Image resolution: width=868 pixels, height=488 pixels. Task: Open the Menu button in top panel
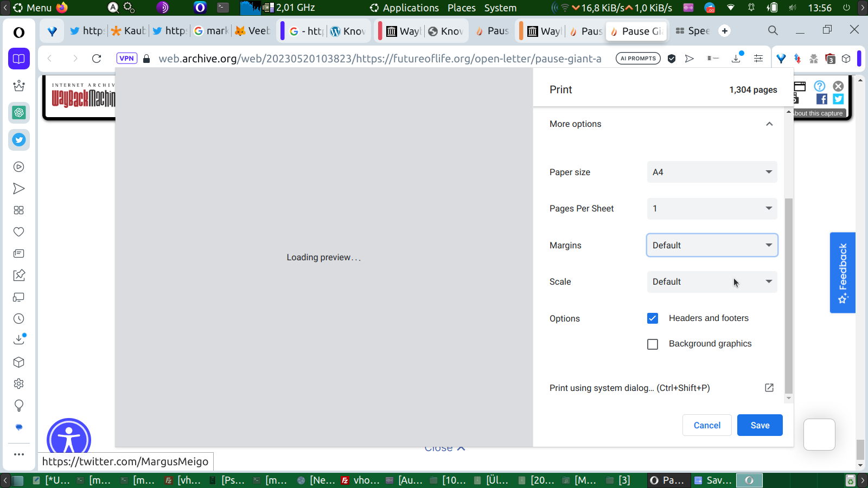(x=33, y=8)
